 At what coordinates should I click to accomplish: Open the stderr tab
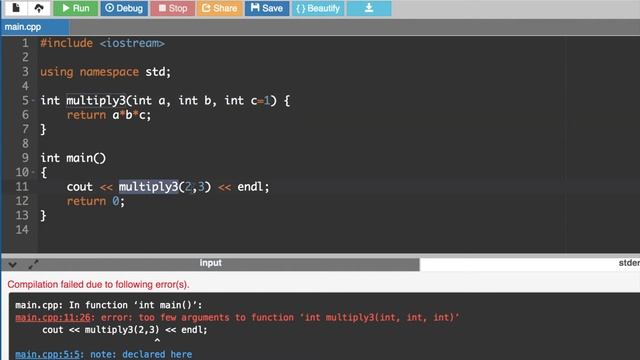[629, 263]
